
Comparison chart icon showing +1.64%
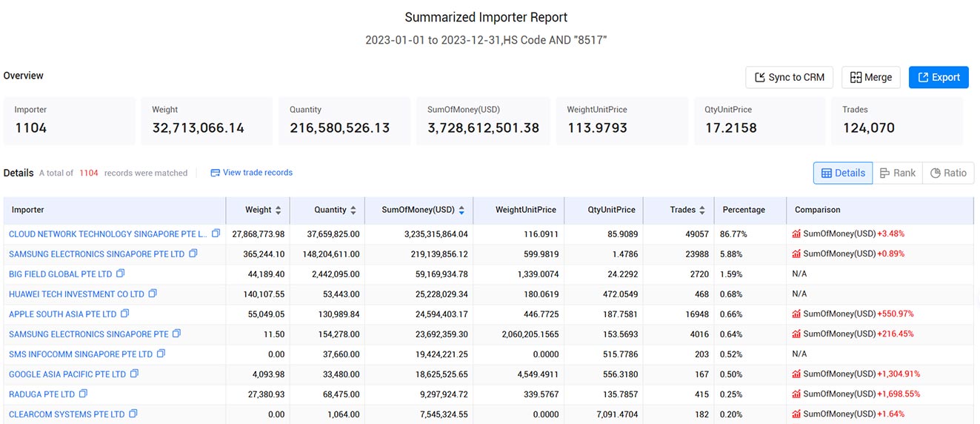(x=796, y=414)
